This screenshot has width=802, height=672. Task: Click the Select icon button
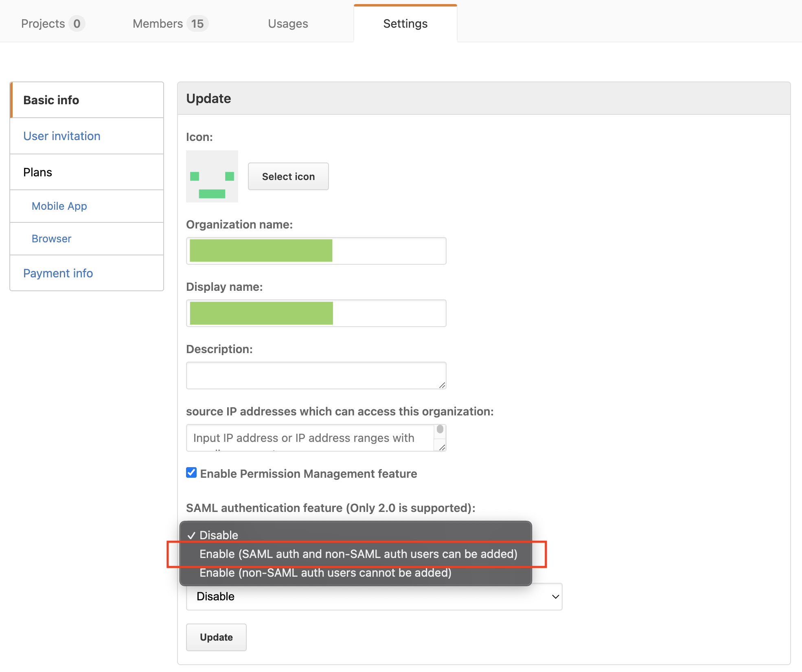point(288,176)
